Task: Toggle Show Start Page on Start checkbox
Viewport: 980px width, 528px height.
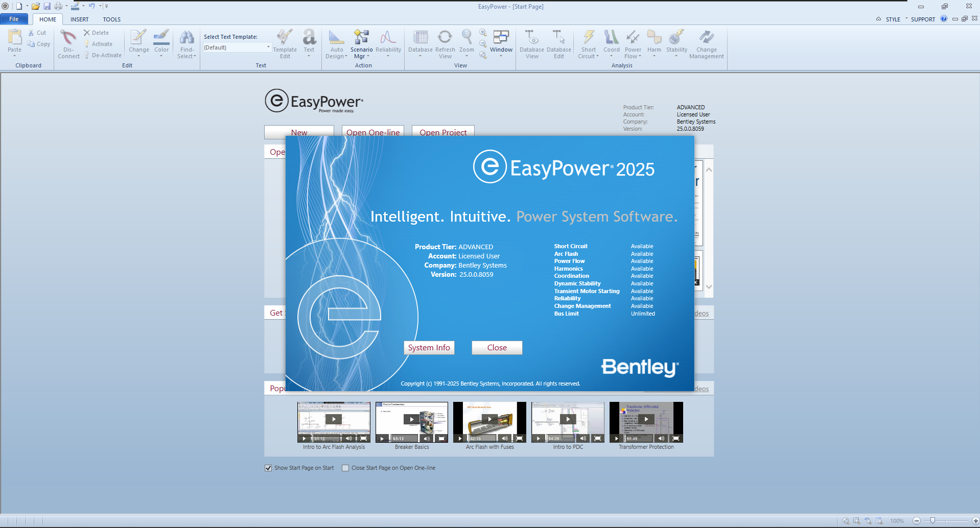Action: 268,468
